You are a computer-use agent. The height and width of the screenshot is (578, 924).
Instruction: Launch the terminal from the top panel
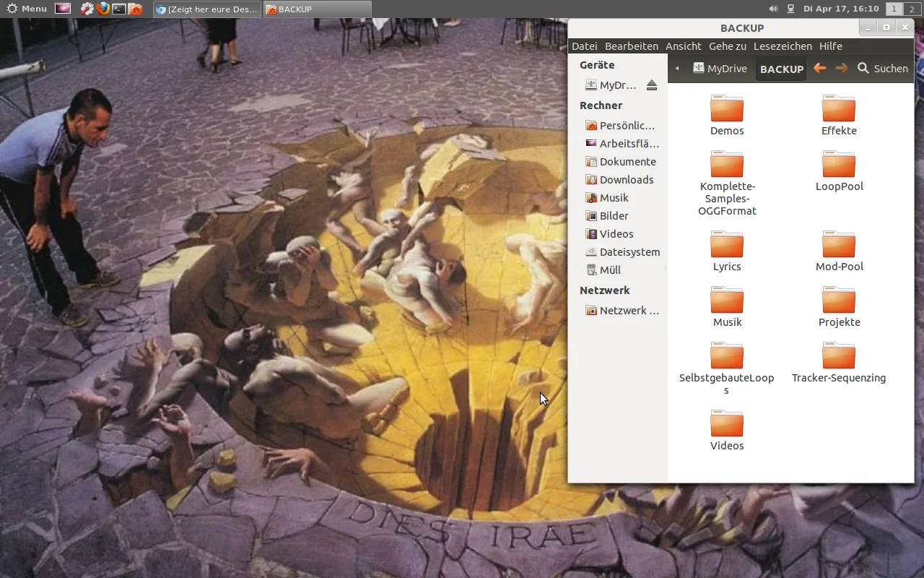coord(119,9)
